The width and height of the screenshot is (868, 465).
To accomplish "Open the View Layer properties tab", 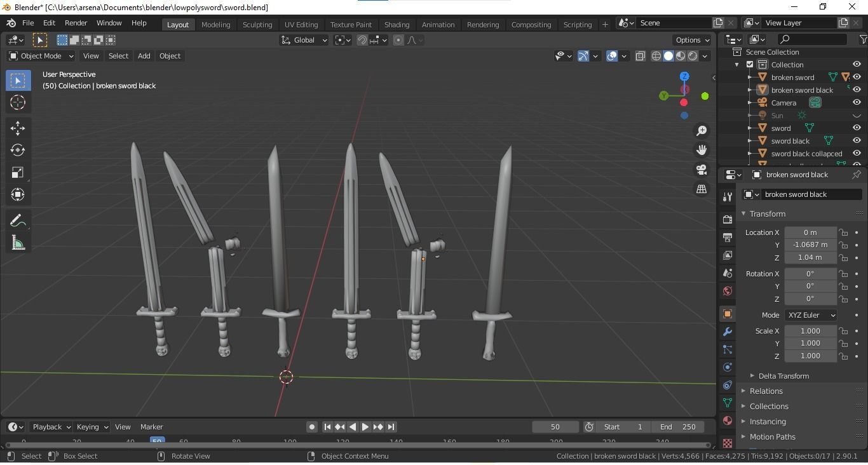I will 728,255.
